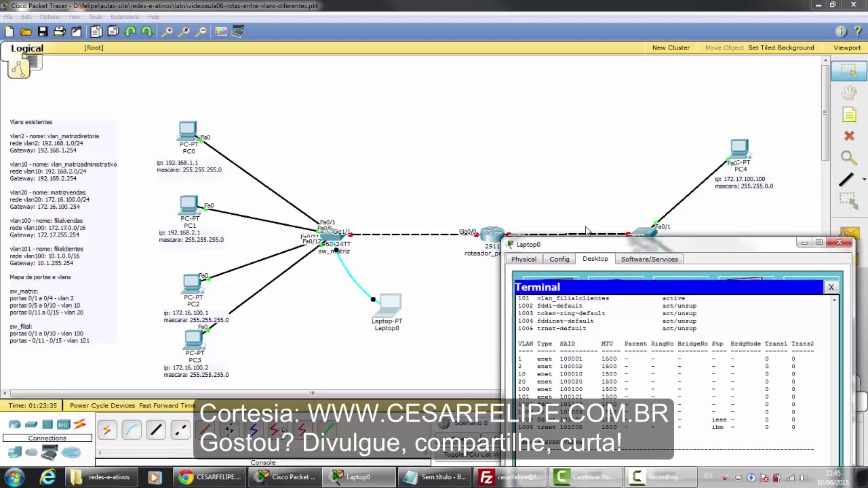Choose the light-blue console cable
Image resolution: width=868 pixels, height=488 pixels.
click(x=131, y=430)
